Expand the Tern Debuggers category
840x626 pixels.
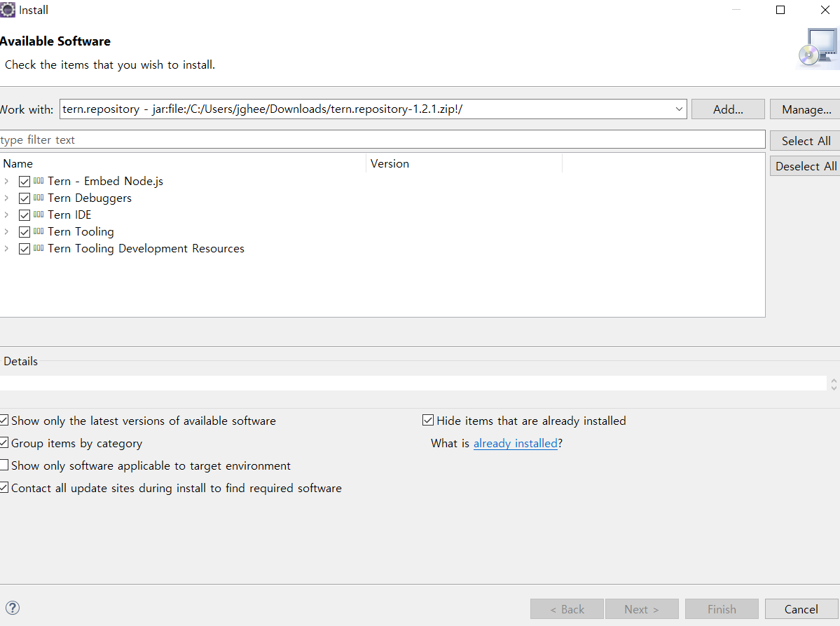point(6,198)
